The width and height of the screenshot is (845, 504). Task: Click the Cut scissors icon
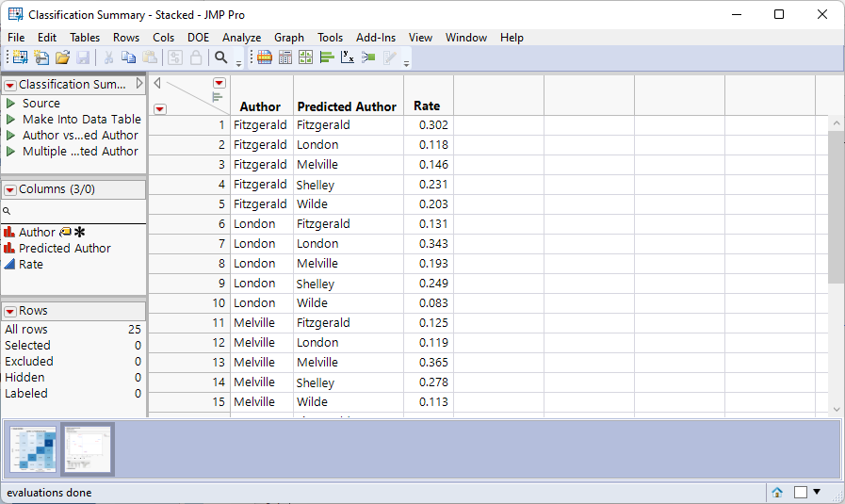pos(108,57)
